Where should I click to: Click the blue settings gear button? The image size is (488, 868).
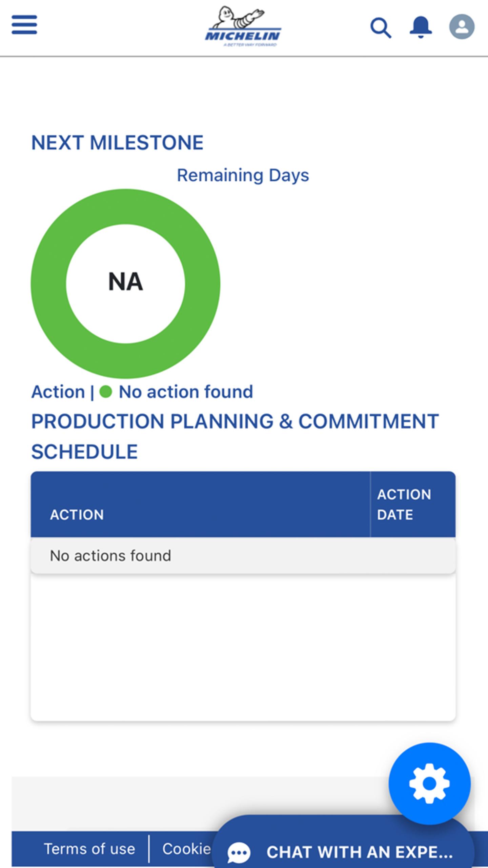pyautogui.click(x=429, y=783)
